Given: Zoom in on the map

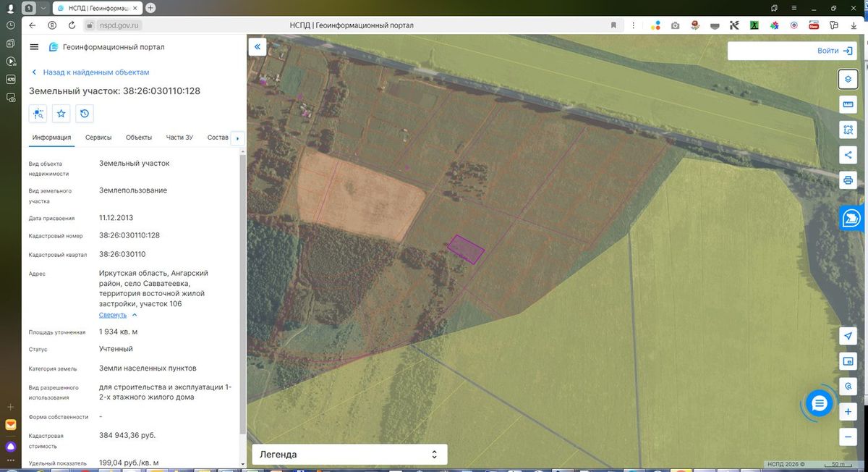Looking at the screenshot, I should (848, 412).
